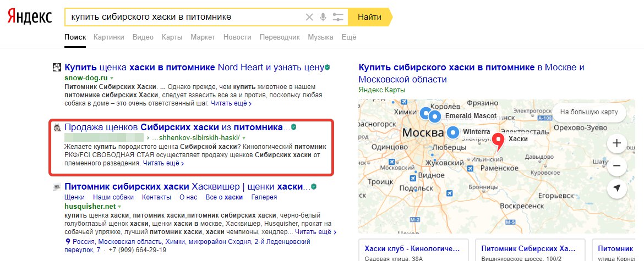This screenshot has height=261, width=644.
Task: Click the location pin icon before the Химки address
Action: 68,242
